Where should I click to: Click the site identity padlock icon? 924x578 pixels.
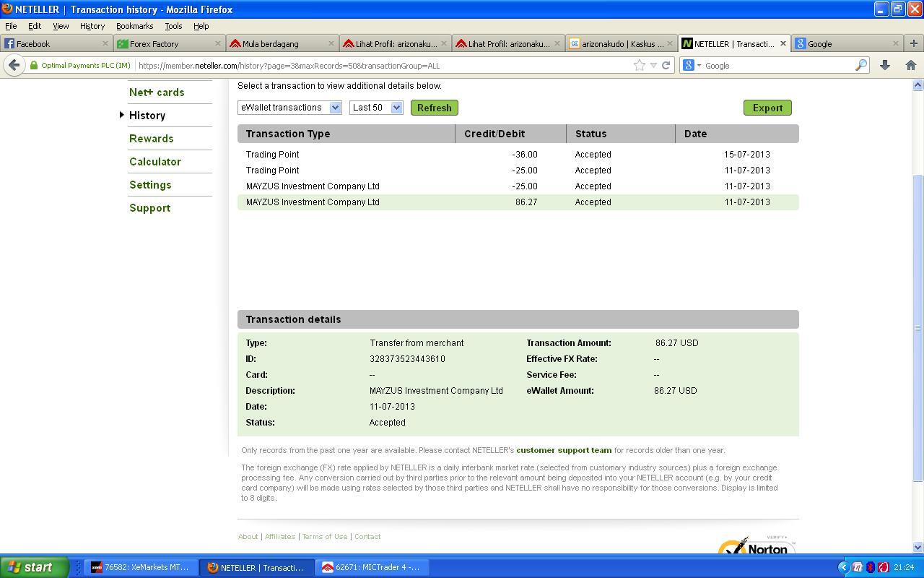[x=33, y=65]
